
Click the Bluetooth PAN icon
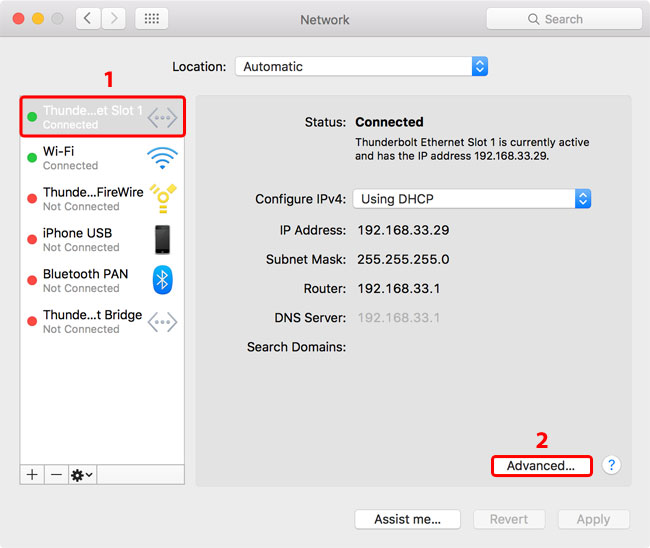click(x=162, y=280)
